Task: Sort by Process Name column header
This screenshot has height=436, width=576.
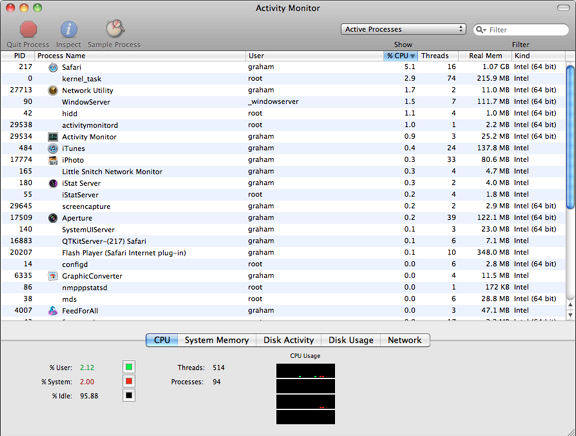Action: [x=140, y=56]
